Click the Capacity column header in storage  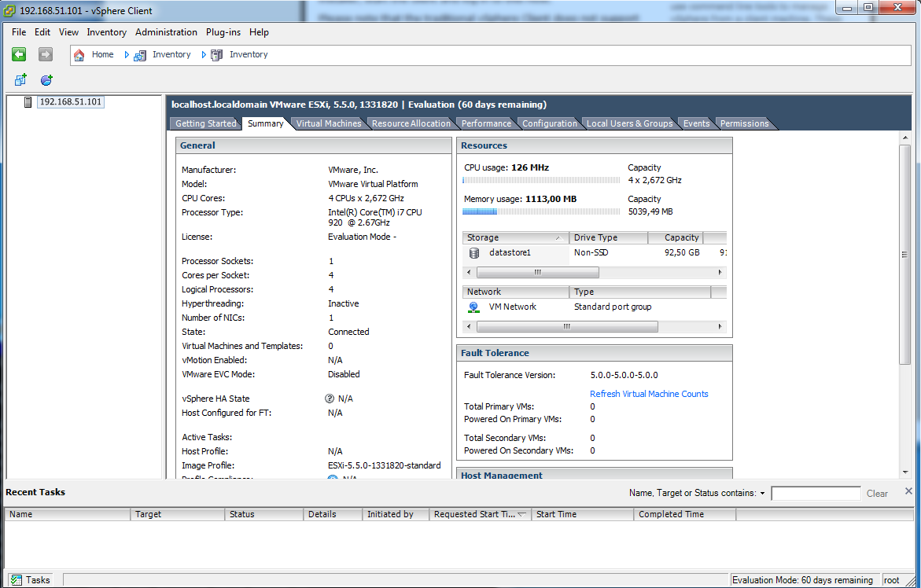(x=676, y=237)
